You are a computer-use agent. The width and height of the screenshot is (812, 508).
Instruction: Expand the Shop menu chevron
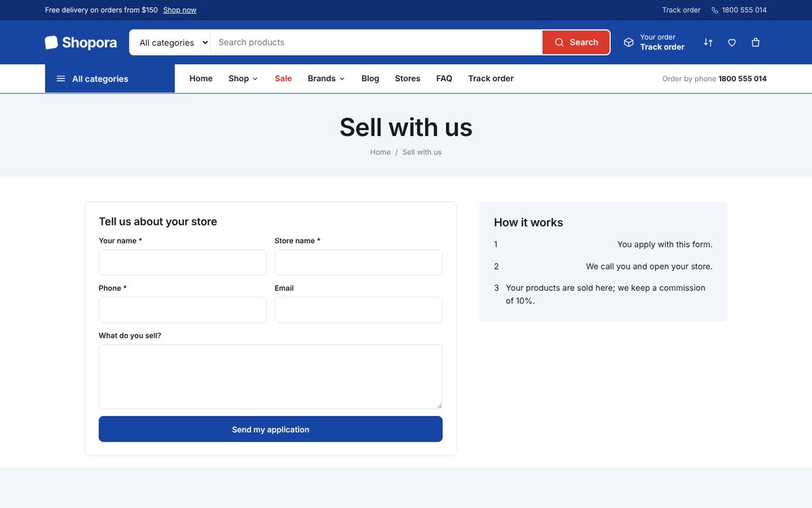pyautogui.click(x=255, y=79)
